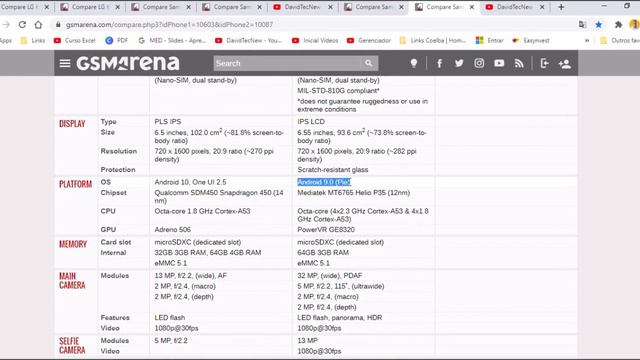Bookmark this page with star icon
Viewport: 640px width, 360px height.
pos(599,24)
